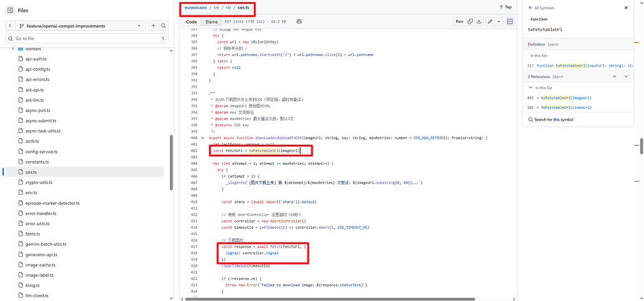The image size is (644, 301).
Task: Click the Copilot icon next to file size
Action: pos(299,21)
